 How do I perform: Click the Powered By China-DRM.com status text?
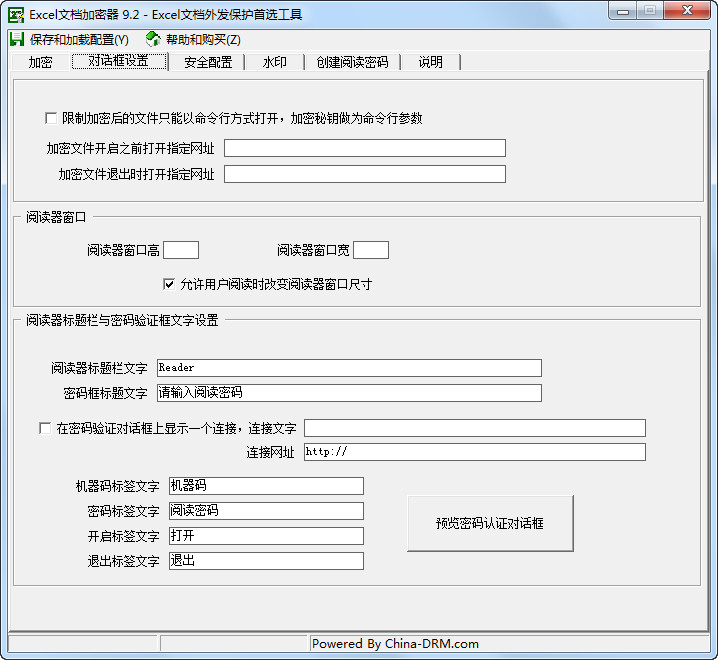pyautogui.click(x=395, y=644)
